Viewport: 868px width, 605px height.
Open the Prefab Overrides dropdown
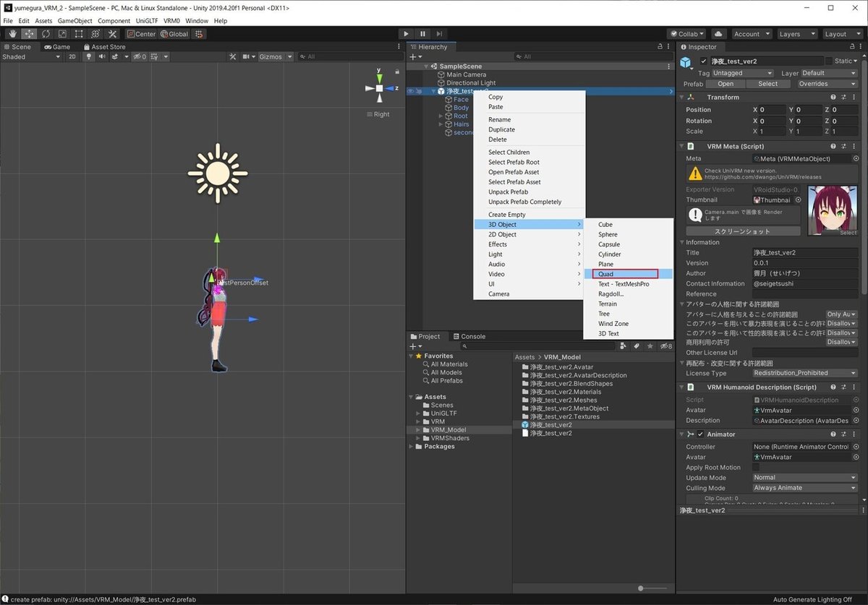(827, 84)
